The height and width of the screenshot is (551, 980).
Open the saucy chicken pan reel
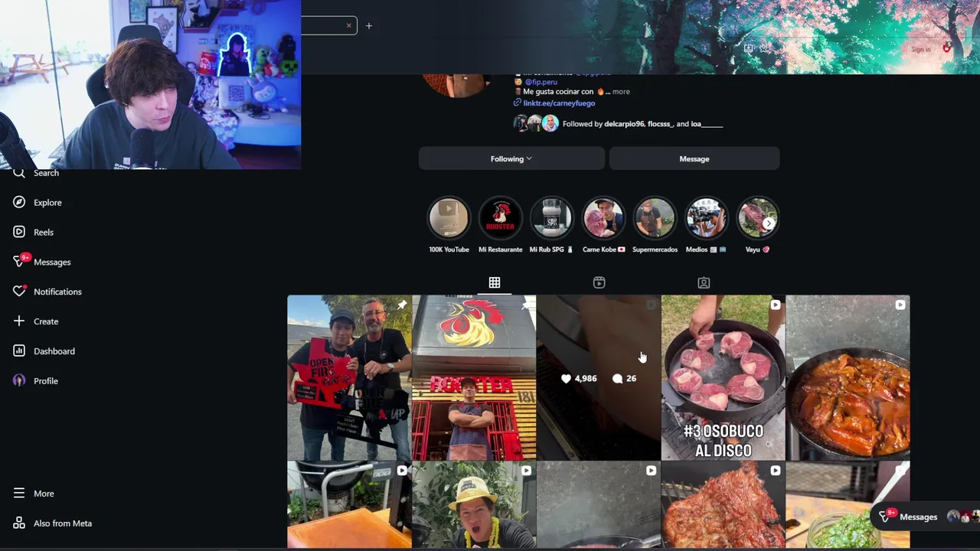[x=848, y=378]
